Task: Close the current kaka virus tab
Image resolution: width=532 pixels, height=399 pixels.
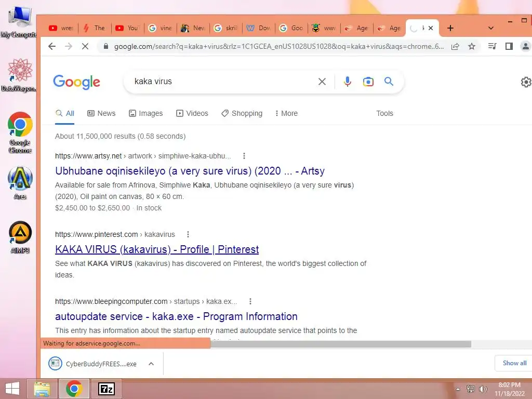Action: [x=431, y=28]
